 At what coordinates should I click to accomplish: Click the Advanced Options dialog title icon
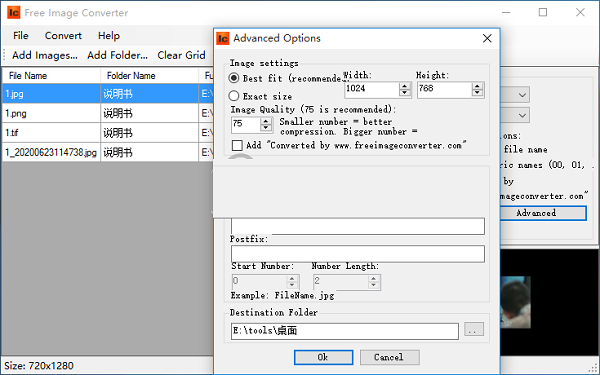pos(223,39)
